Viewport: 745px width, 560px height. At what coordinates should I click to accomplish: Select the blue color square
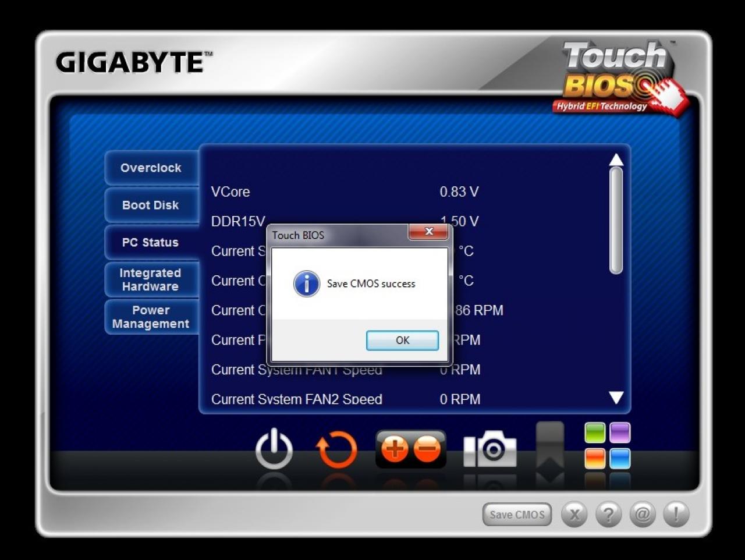point(620,458)
